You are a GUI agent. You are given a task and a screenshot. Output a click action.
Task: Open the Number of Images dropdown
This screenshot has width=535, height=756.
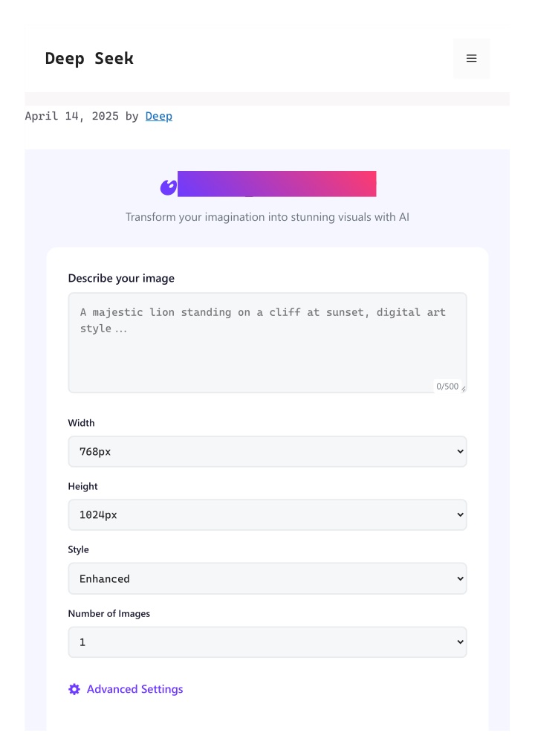point(267,642)
